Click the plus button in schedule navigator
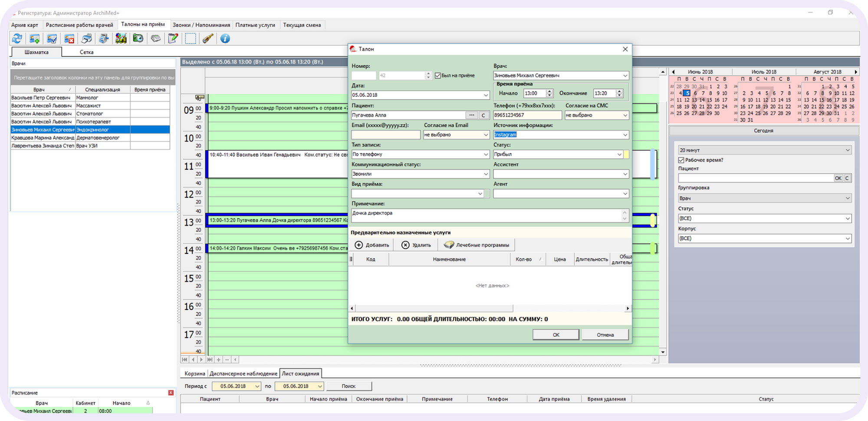 [218, 359]
